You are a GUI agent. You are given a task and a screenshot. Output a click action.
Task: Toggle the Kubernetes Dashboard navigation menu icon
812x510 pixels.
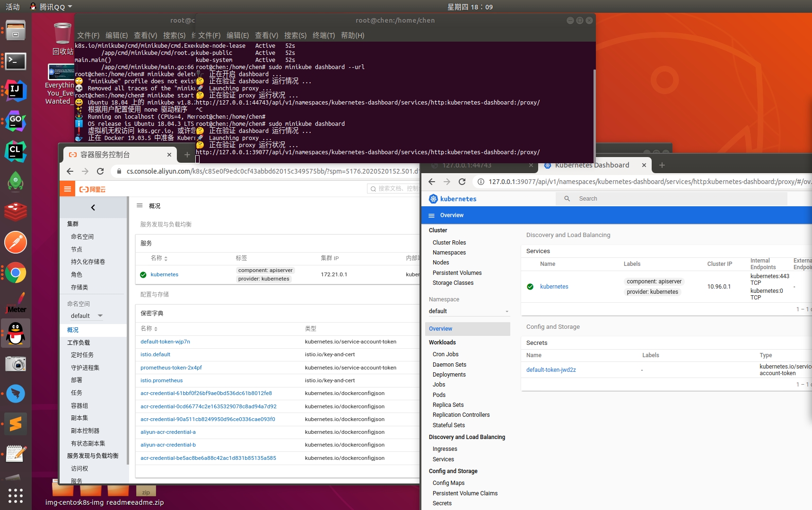tap(431, 215)
